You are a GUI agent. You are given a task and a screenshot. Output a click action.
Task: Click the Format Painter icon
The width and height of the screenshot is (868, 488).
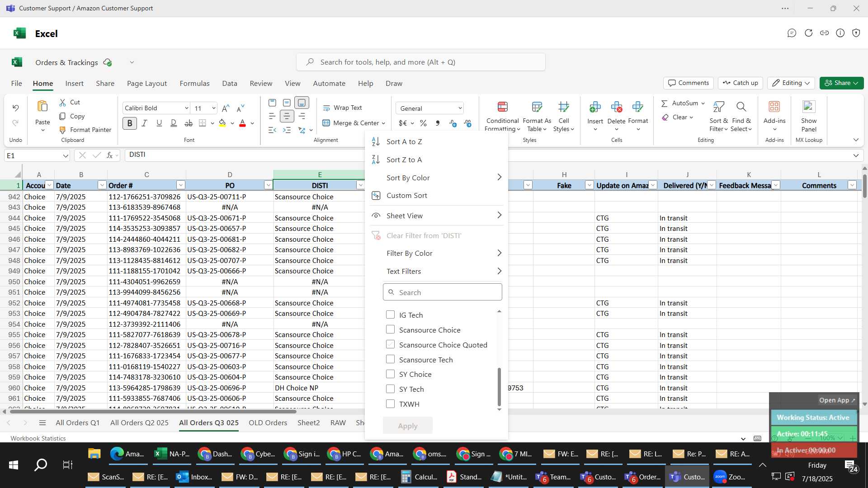(62, 130)
